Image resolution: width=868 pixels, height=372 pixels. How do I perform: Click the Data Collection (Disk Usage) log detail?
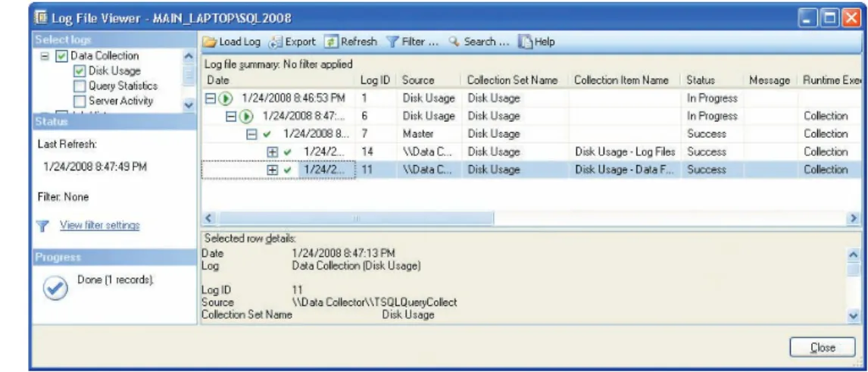pyautogui.click(x=356, y=266)
